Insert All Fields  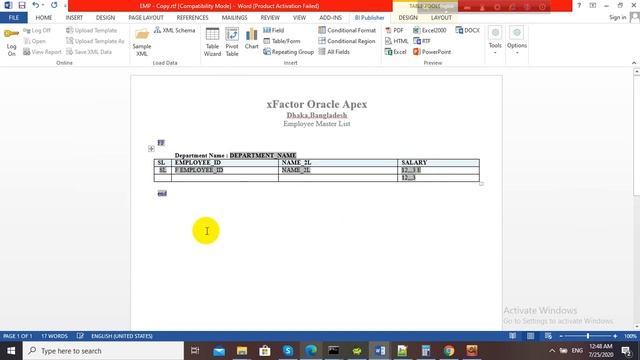[x=334, y=52]
